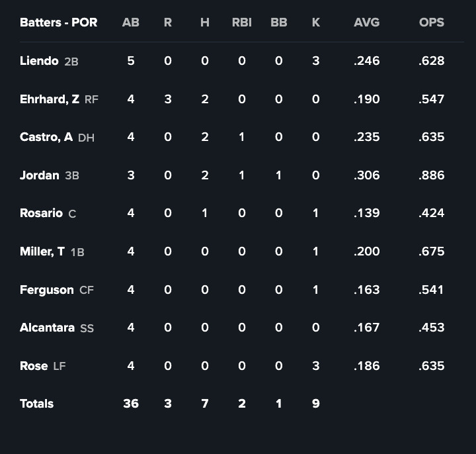476x454 pixels.
Task: Click Jordan's .886 OPS value
Action: 431,175
